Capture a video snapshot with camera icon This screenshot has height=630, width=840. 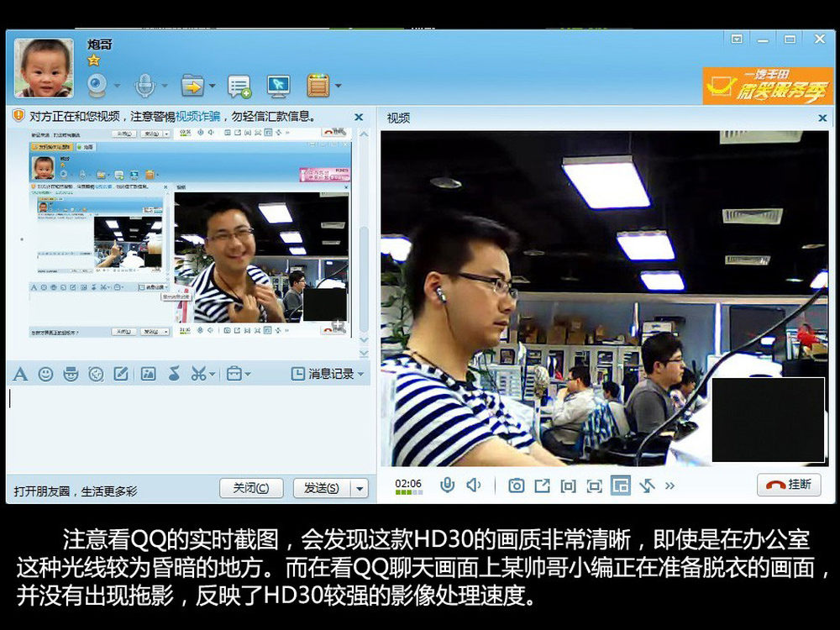(x=517, y=486)
